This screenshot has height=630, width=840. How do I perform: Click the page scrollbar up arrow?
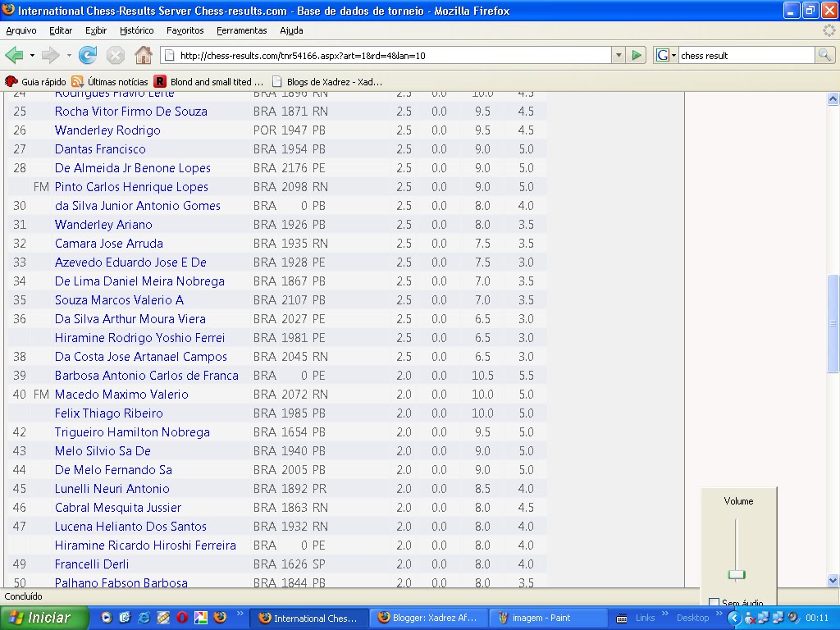pos(833,98)
